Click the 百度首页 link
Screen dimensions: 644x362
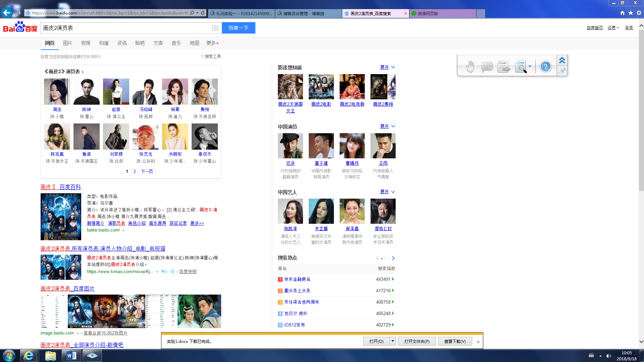click(595, 28)
